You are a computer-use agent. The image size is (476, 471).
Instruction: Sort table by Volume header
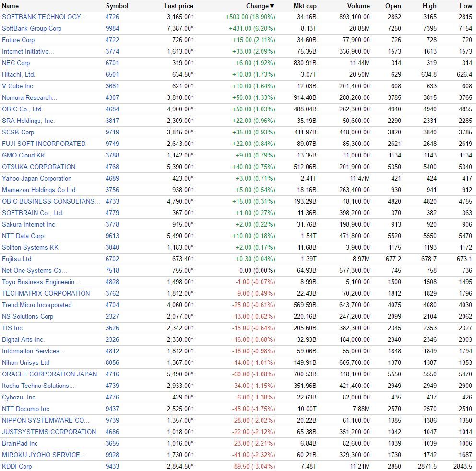(358, 6)
